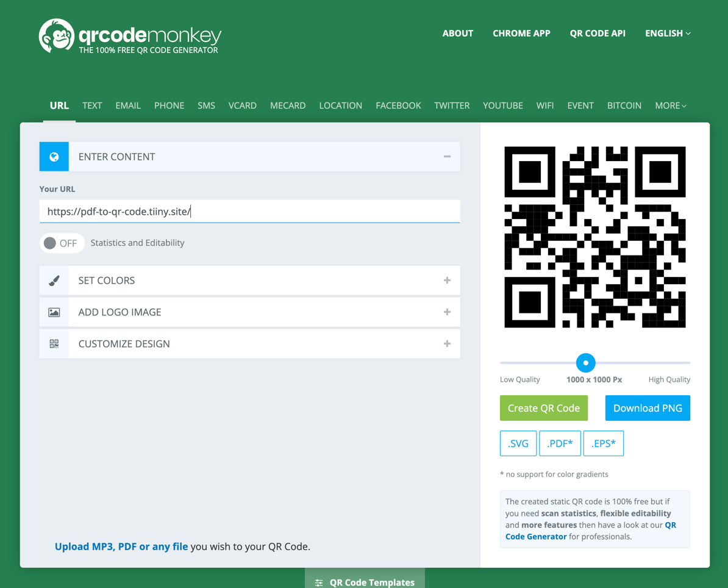Expand Customize Design with the plus sign
Screen dimensions: 728x588
[x=447, y=343]
